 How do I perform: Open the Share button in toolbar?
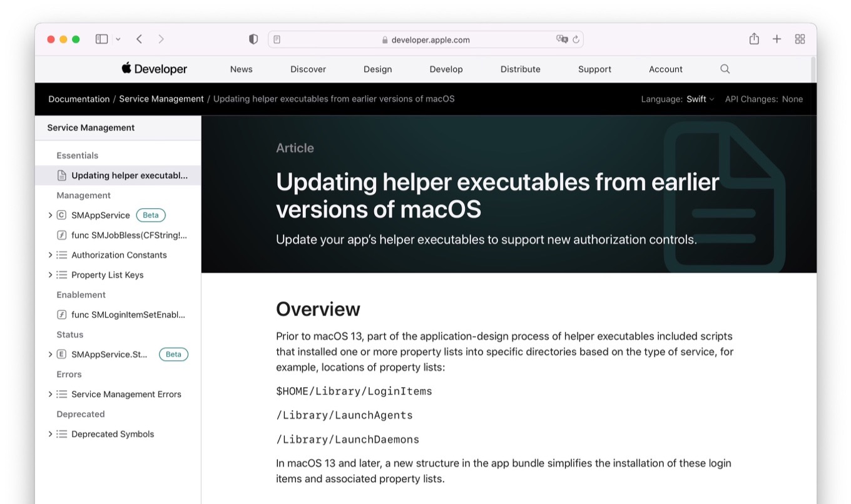click(754, 39)
